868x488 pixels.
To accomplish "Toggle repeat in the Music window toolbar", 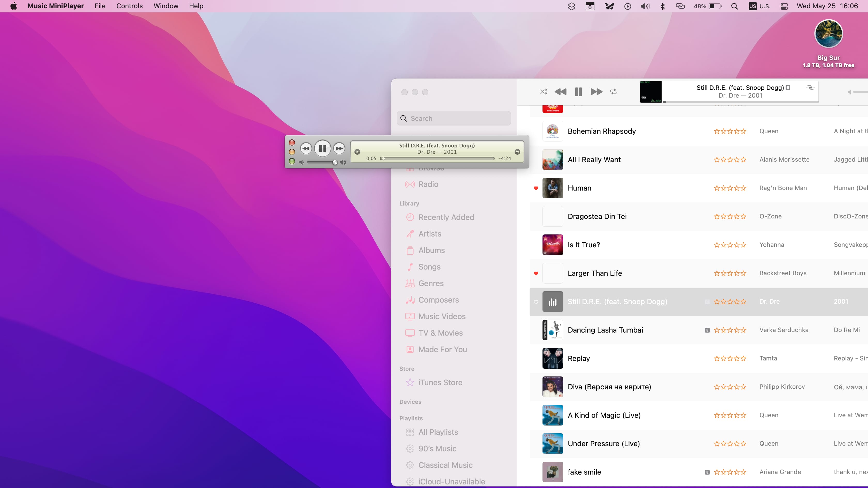I will tap(614, 92).
